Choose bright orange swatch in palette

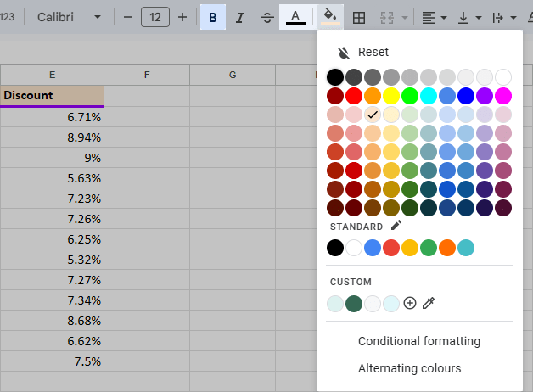click(373, 96)
